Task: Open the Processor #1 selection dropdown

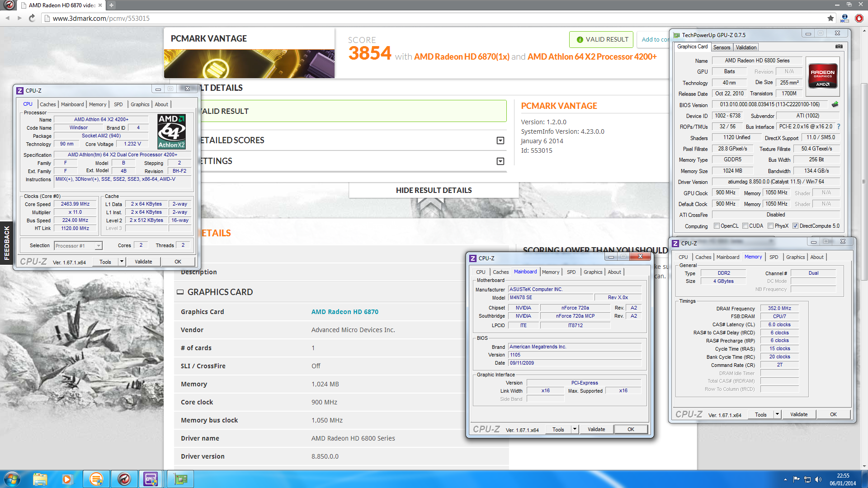Action: pos(99,246)
